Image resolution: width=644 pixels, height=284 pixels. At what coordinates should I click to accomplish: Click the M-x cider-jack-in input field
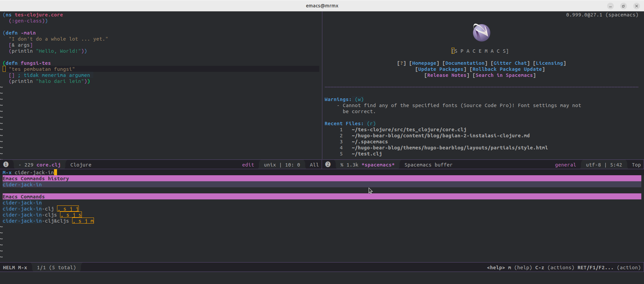pyautogui.click(x=322, y=173)
